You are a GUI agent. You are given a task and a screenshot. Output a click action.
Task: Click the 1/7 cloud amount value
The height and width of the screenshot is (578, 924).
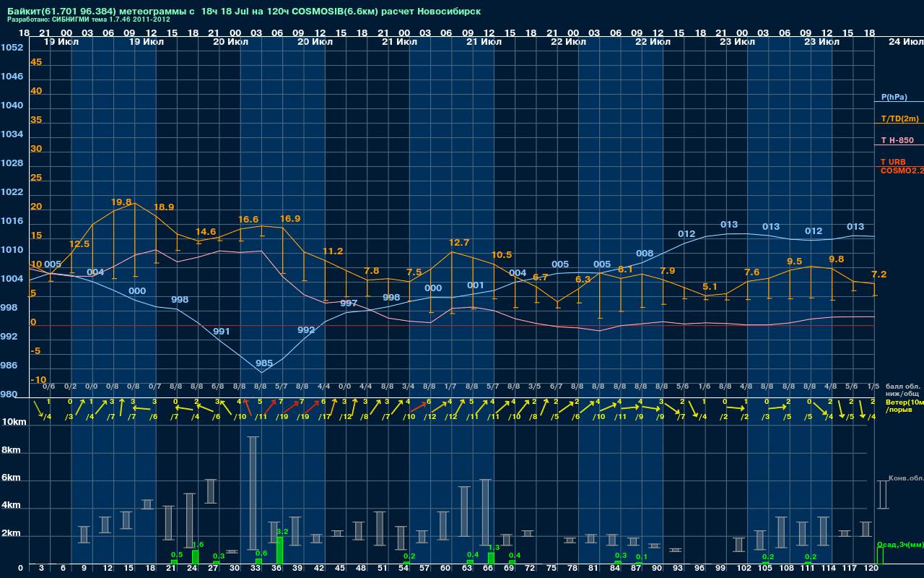[450, 387]
